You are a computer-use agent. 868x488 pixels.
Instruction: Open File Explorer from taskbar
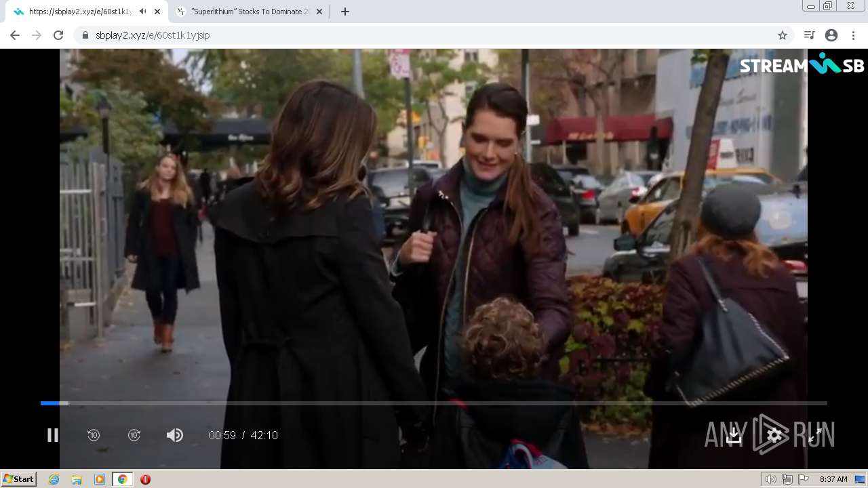coord(77,479)
